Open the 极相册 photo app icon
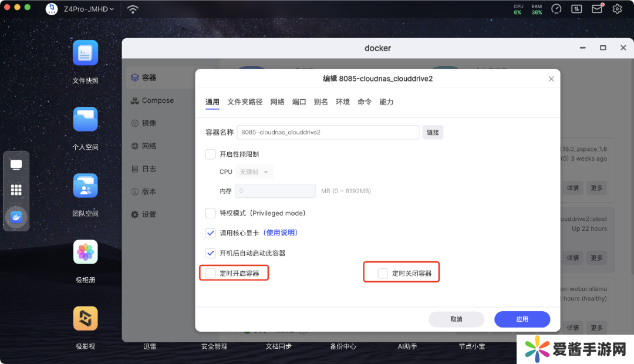The image size is (634, 364). click(x=85, y=252)
